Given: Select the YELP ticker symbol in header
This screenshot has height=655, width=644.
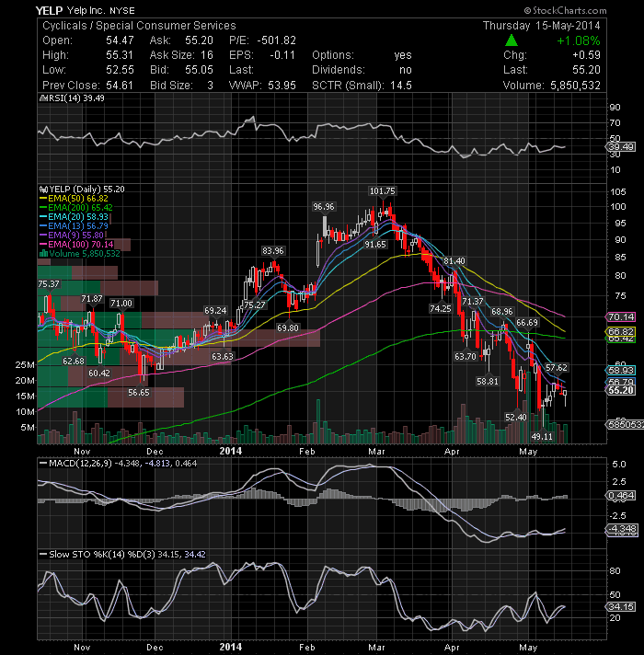Looking at the screenshot, I should coord(50,10).
